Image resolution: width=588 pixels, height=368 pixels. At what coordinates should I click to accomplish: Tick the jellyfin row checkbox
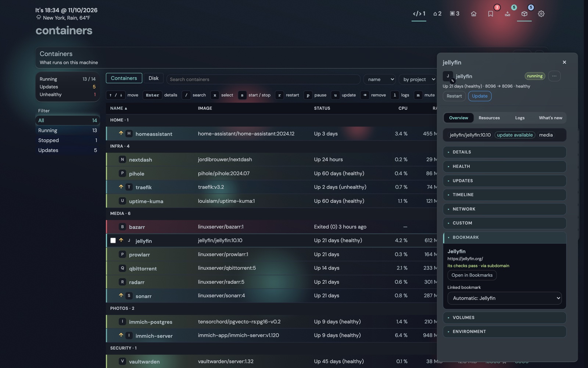pos(113,240)
